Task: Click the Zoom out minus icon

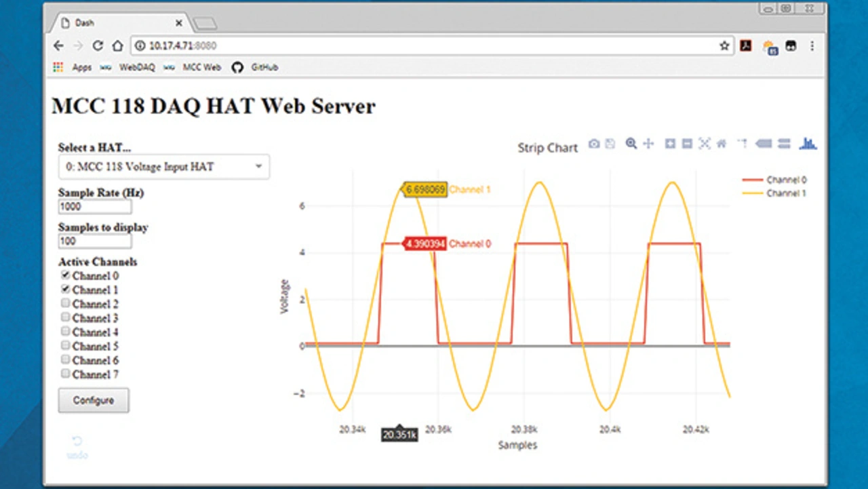Action: 687,144
